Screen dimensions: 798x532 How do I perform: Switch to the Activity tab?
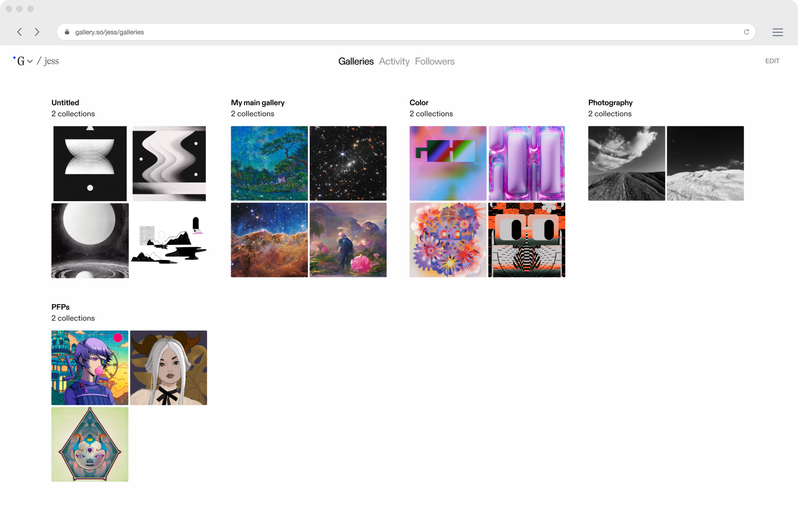click(x=394, y=61)
